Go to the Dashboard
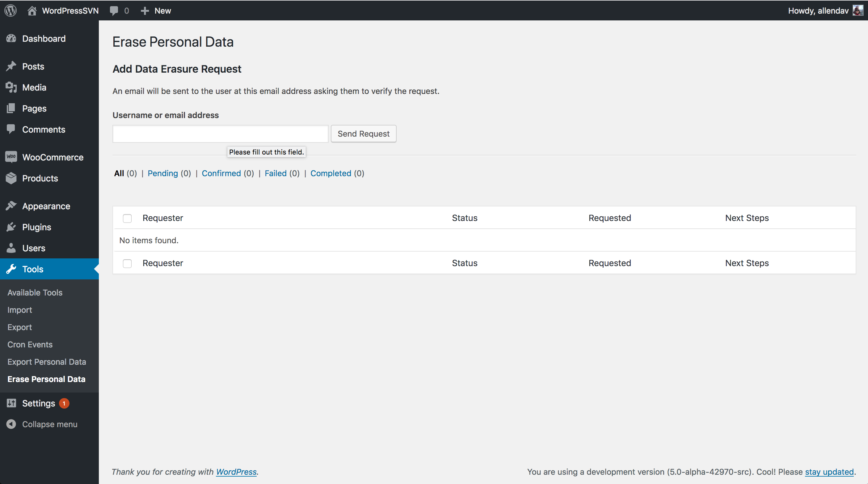The image size is (868, 484). click(44, 38)
